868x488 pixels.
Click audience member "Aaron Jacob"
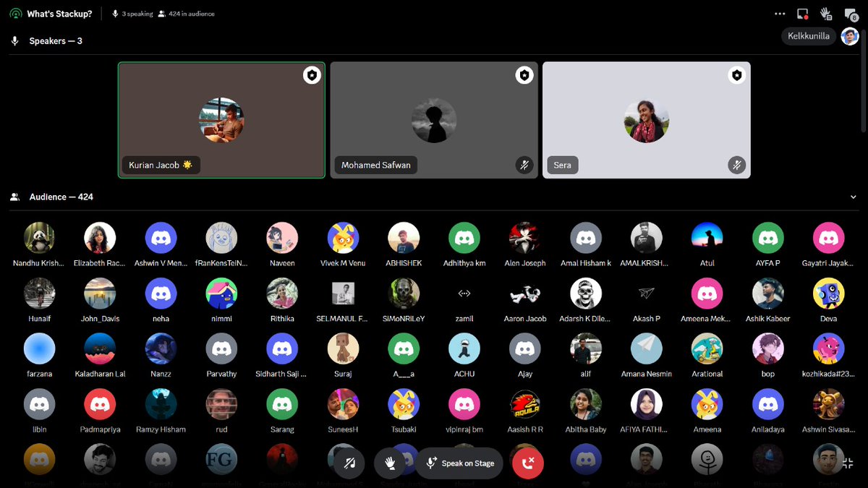(525, 301)
